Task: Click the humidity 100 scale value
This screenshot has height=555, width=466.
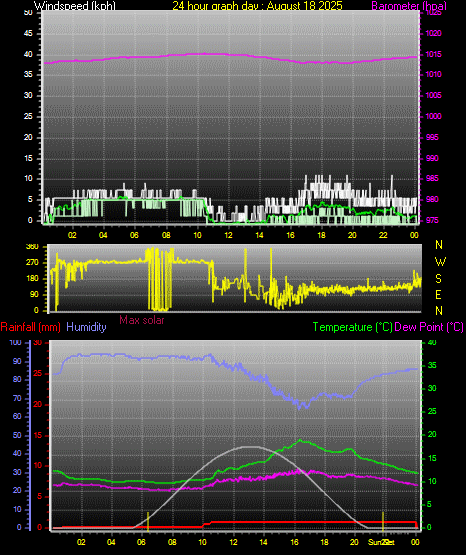Action: click(x=16, y=343)
